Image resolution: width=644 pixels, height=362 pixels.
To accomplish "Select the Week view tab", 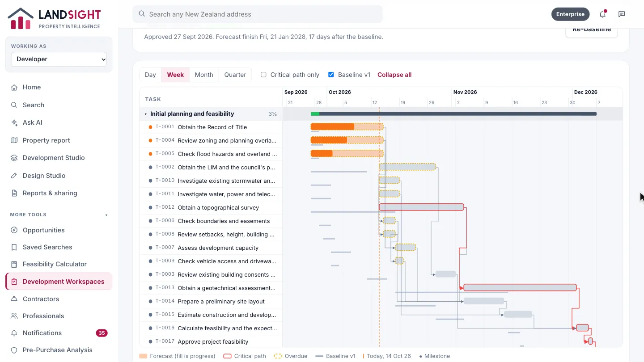I will coord(175,75).
